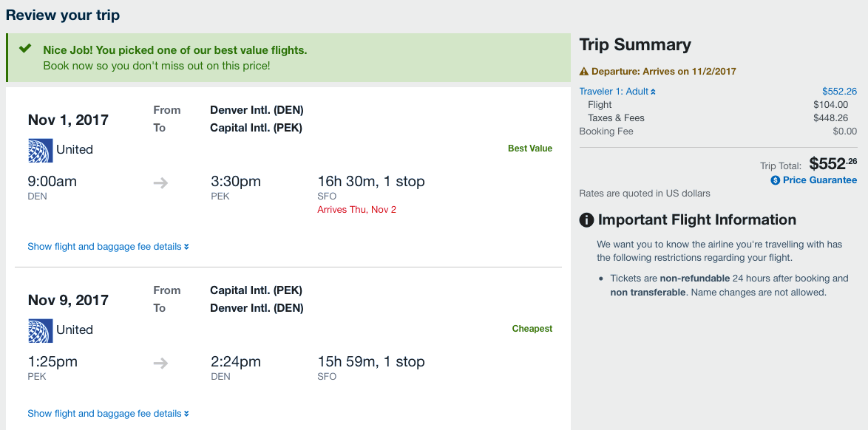Click United logo on Nov 9 flight
Image resolution: width=868 pixels, height=430 pixels.
click(40, 330)
